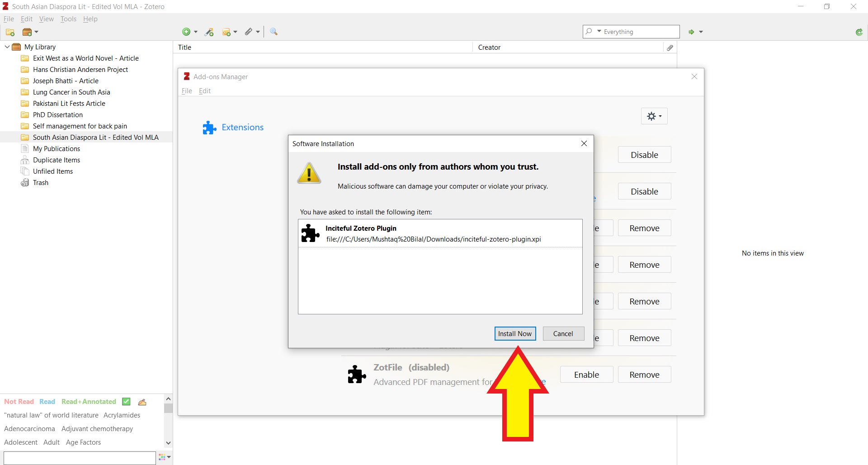Click the New Collection folder icon

[x=10, y=32]
